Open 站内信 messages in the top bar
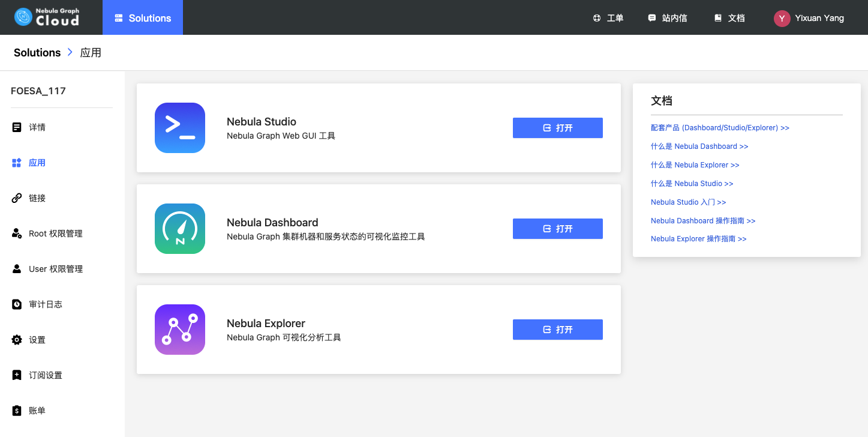This screenshot has width=868, height=437. (668, 18)
